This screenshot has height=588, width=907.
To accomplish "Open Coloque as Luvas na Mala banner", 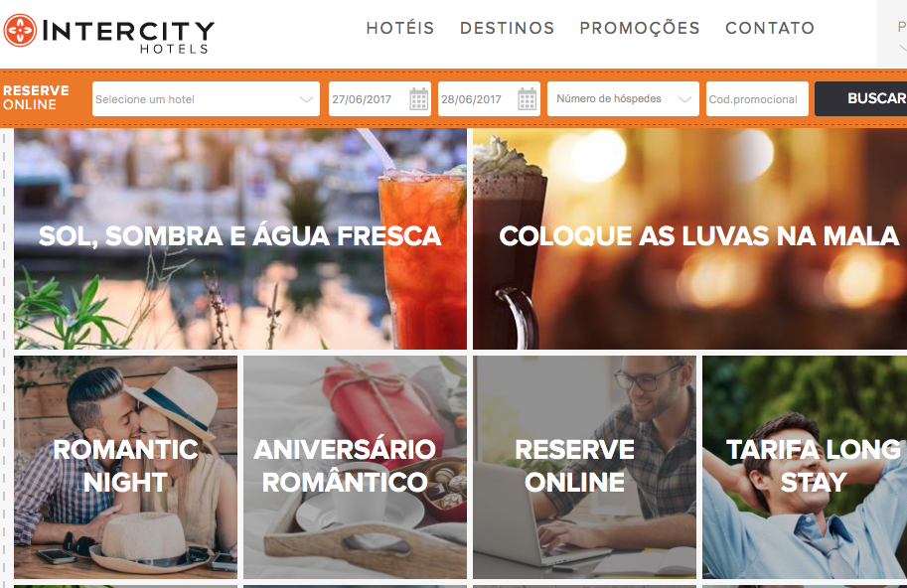I will [x=689, y=238].
